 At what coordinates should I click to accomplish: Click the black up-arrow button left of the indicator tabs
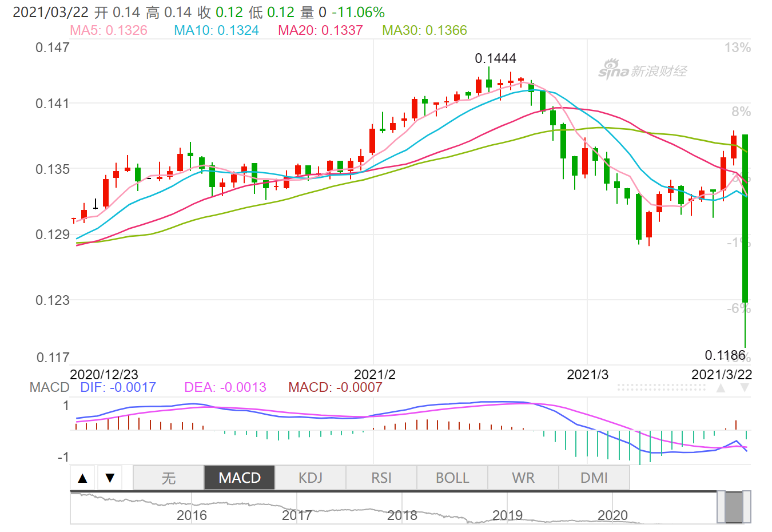83,478
